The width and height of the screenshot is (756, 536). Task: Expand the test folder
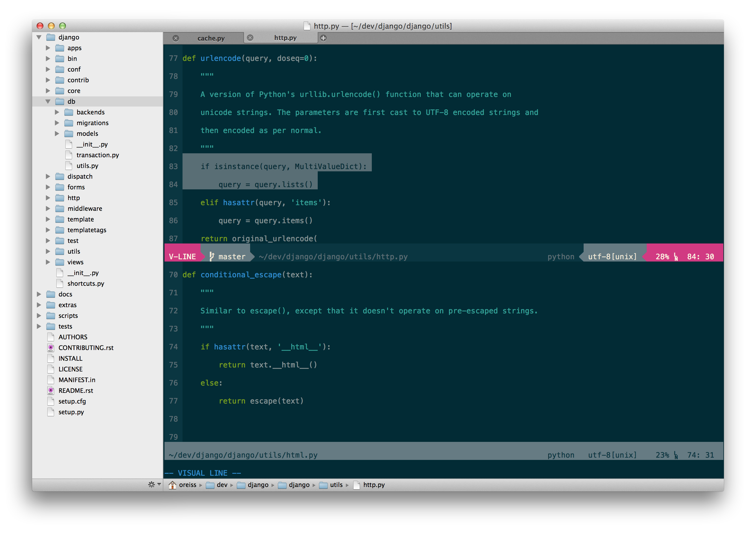[x=48, y=241]
